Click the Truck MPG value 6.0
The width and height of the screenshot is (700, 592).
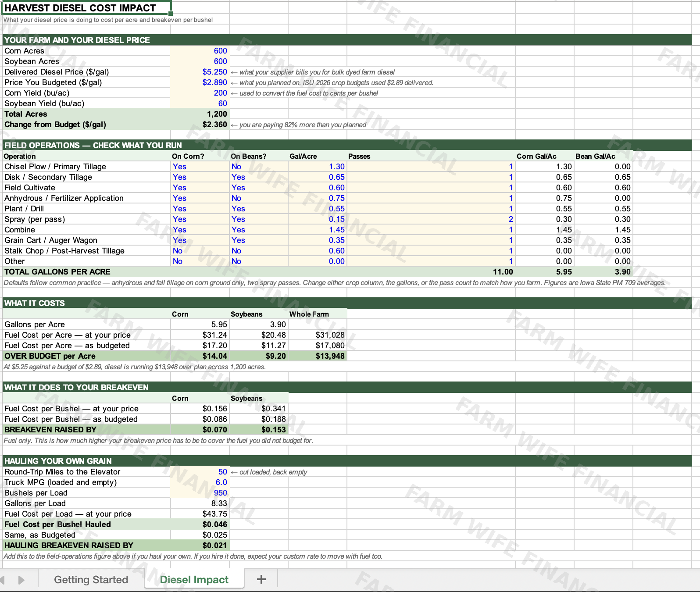[200, 482]
